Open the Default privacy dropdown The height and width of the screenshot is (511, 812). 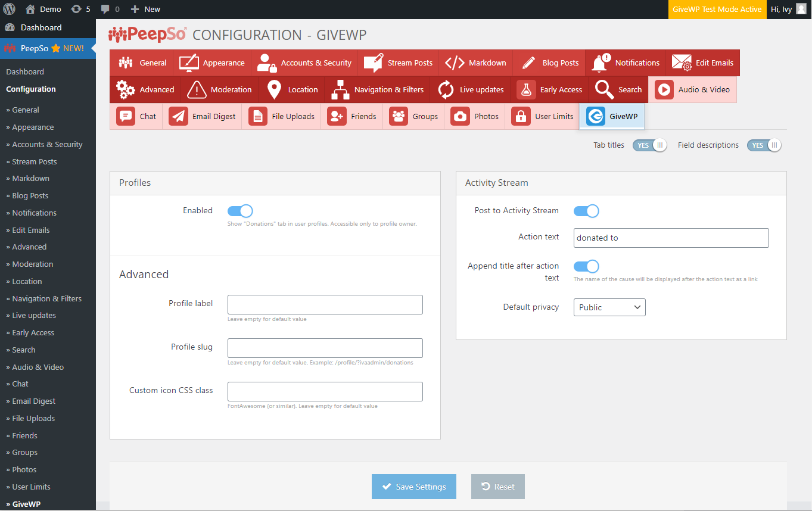click(x=609, y=307)
